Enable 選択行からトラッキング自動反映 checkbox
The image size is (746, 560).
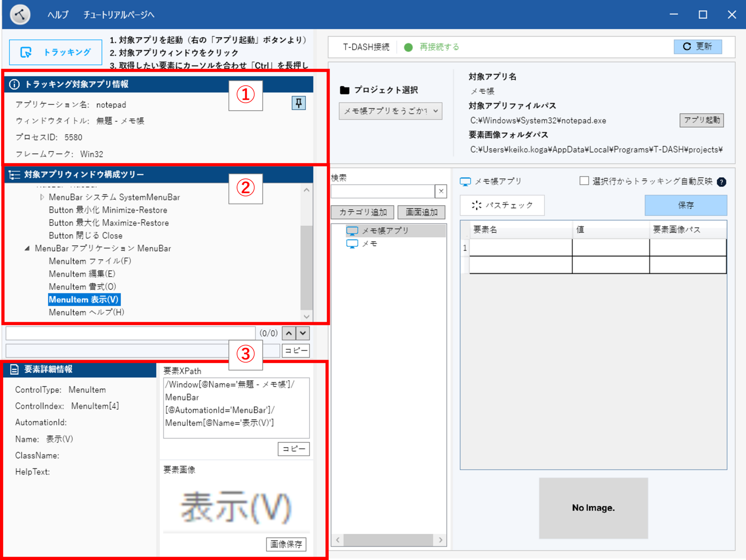click(584, 181)
